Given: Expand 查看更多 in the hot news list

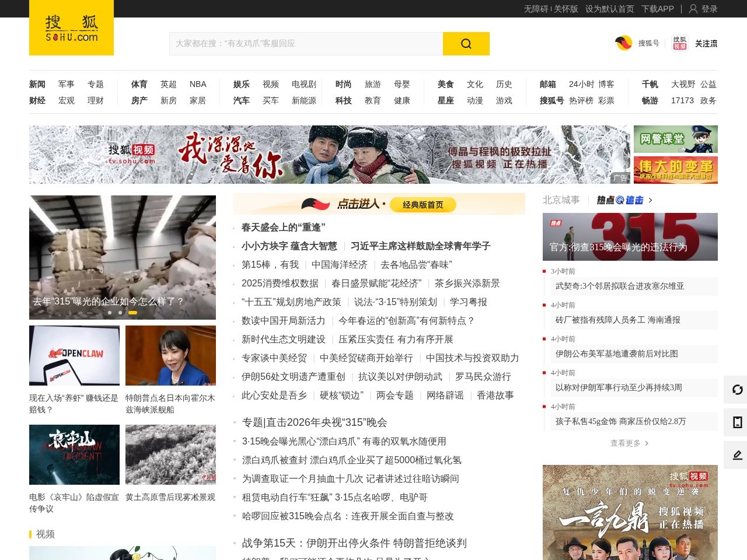Looking at the screenshot, I should [x=629, y=443].
